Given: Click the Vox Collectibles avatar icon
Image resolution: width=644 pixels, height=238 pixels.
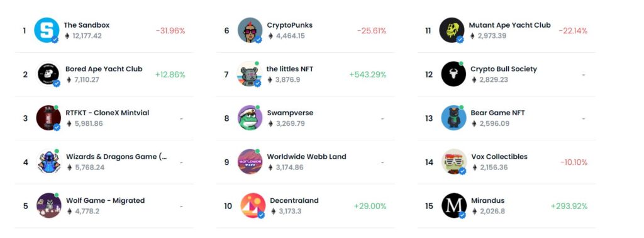Looking at the screenshot, I should pos(454,162).
